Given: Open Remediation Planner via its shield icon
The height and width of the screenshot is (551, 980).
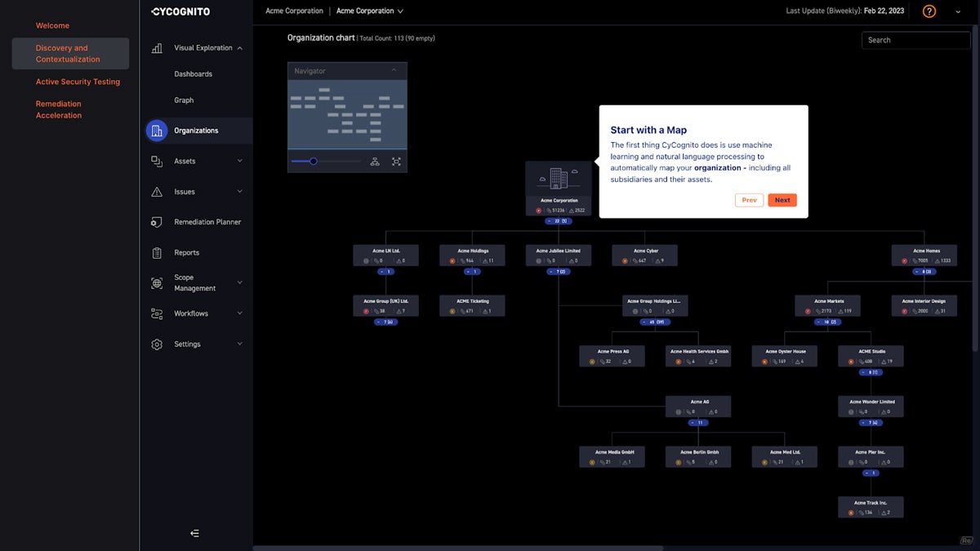Looking at the screenshot, I should click(x=157, y=221).
